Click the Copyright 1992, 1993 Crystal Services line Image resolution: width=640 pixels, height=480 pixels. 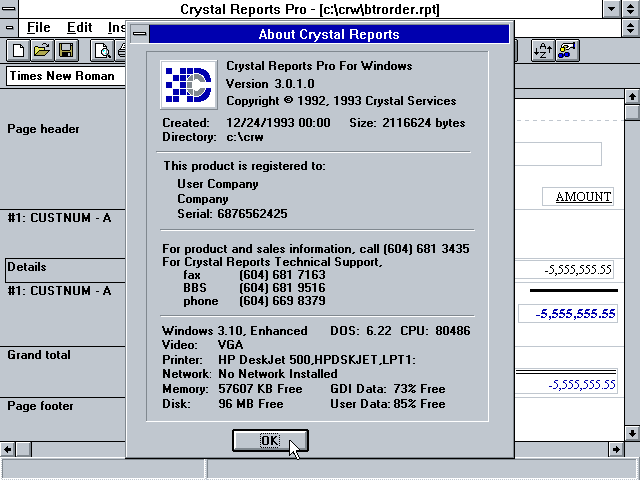(x=341, y=101)
